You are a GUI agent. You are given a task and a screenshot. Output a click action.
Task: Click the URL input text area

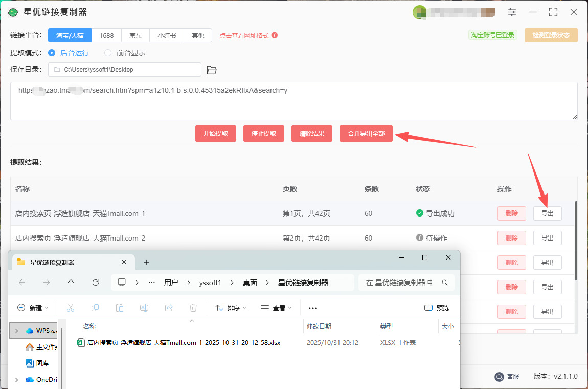coord(293,101)
